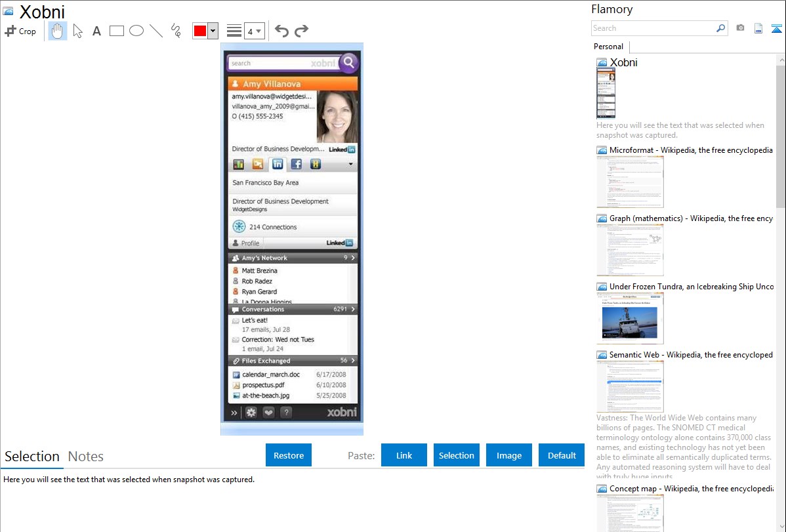
Task: Click the 214 Connections entry
Action: 273,227
